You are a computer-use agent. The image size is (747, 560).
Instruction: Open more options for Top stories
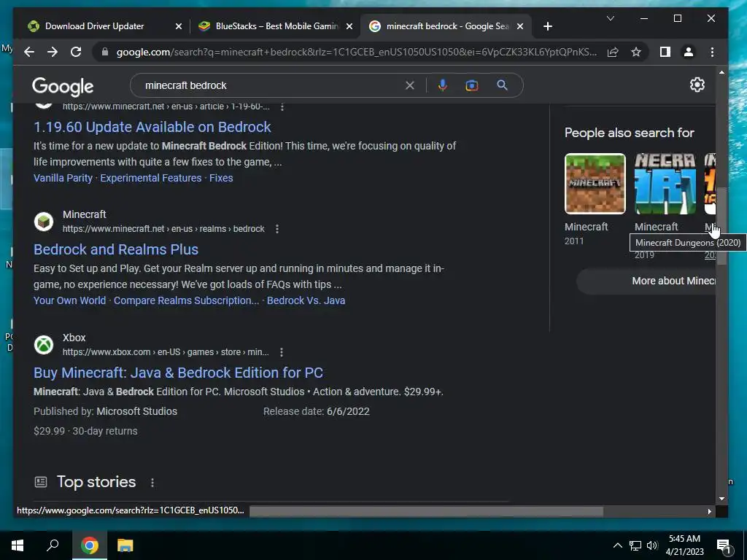click(x=152, y=483)
